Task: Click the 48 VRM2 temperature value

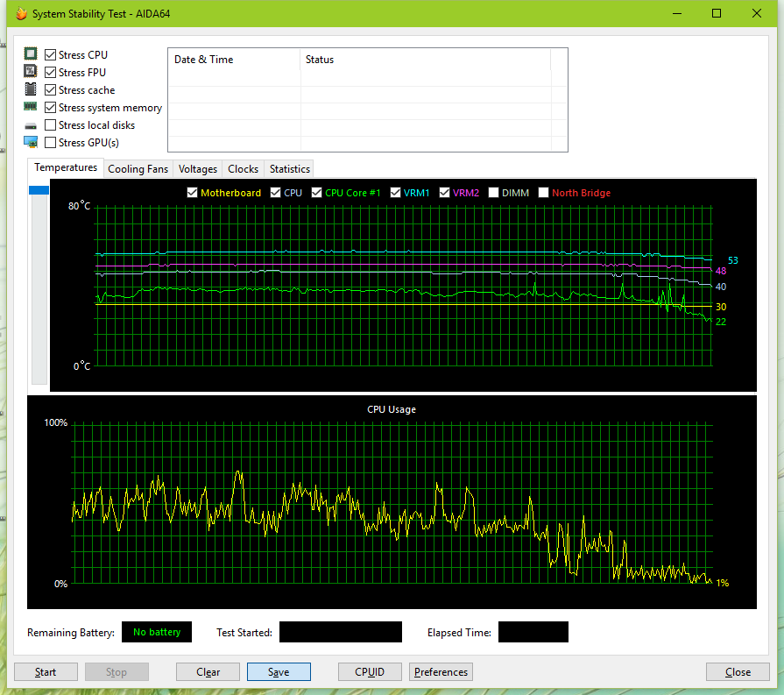Action: pyautogui.click(x=721, y=271)
